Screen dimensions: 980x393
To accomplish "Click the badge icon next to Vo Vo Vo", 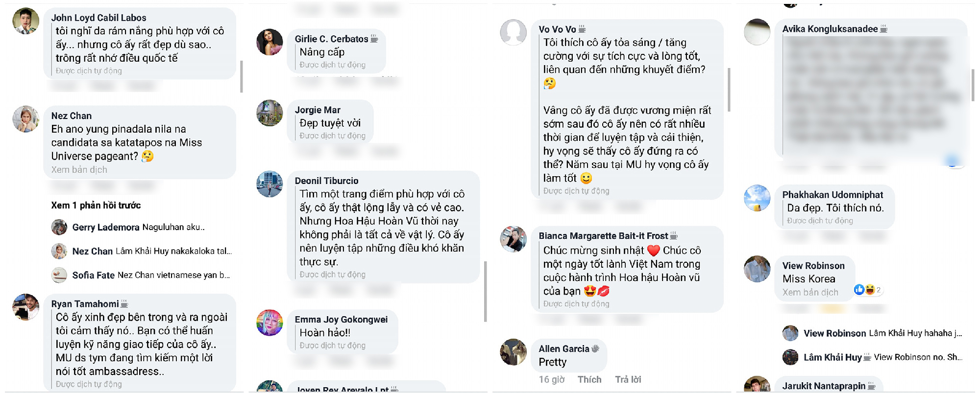I will point(582,29).
